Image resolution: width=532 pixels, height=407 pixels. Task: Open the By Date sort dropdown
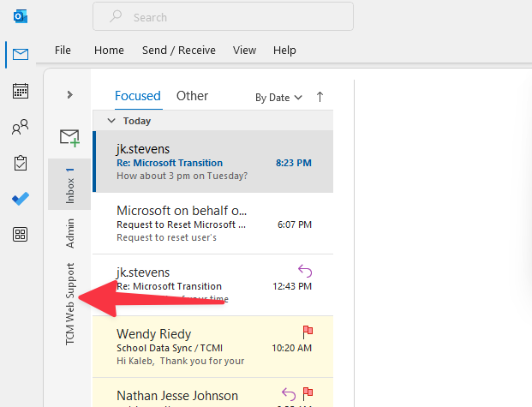coord(278,98)
